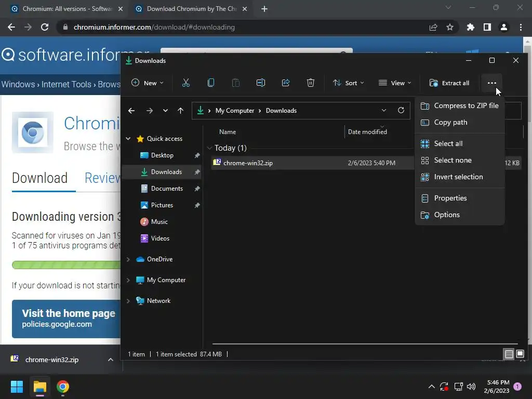Switch to large thumbnails view in status bar
This screenshot has height=399, width=532.
coord(520,354)
